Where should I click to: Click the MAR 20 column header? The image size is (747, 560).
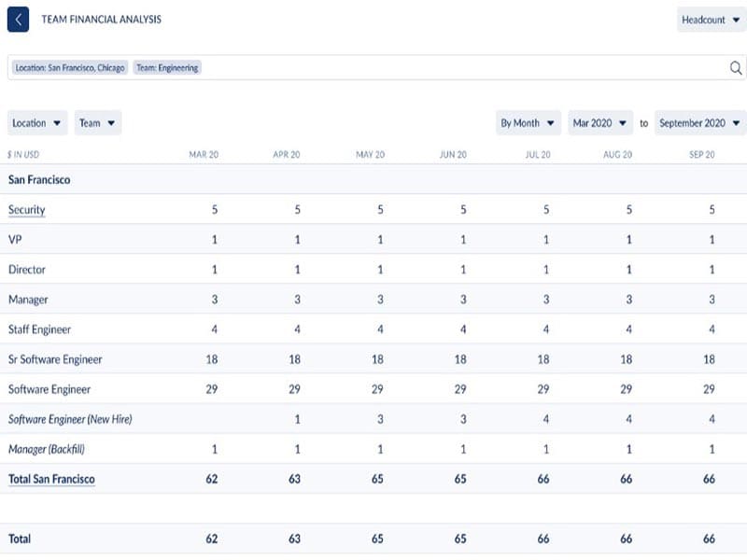[x=204, y=155]
